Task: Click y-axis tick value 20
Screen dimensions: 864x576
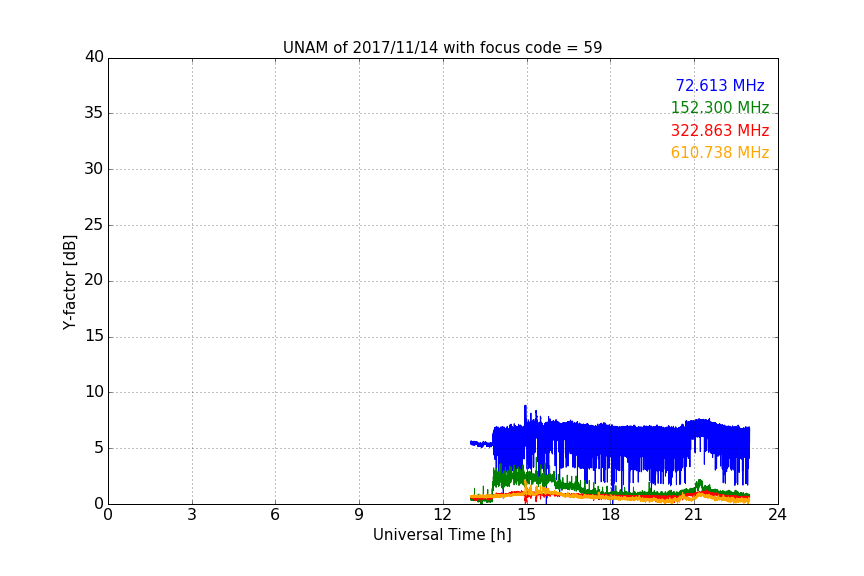Action: point(94,281)
